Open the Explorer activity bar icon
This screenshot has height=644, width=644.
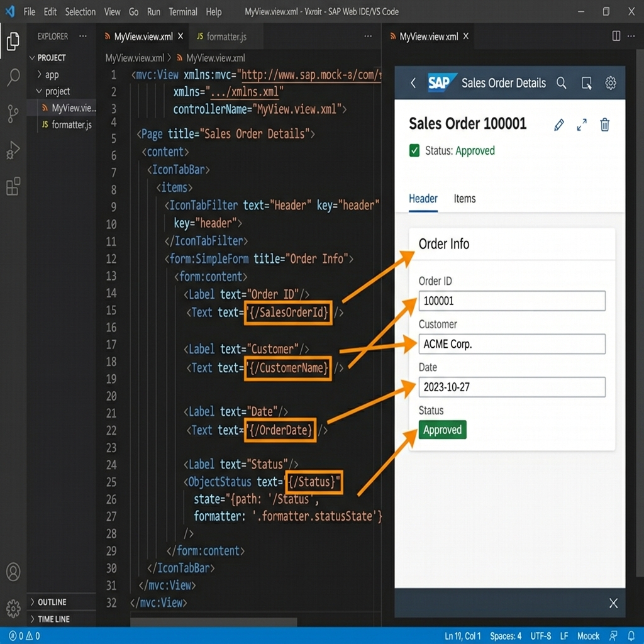[13, 41]
